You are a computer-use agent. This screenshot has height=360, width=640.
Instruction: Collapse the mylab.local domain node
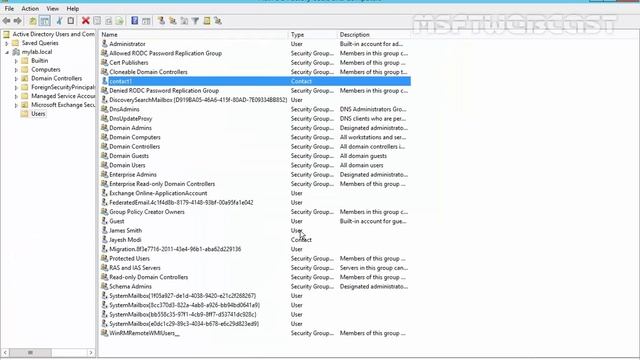coord(7,52)
